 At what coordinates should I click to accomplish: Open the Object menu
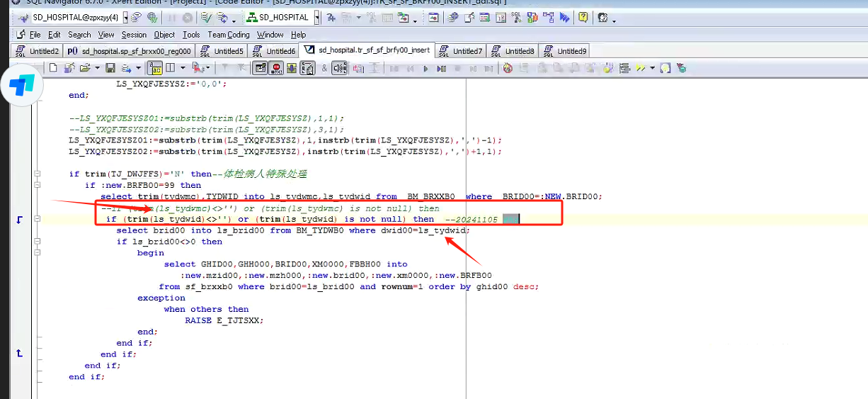164,34
